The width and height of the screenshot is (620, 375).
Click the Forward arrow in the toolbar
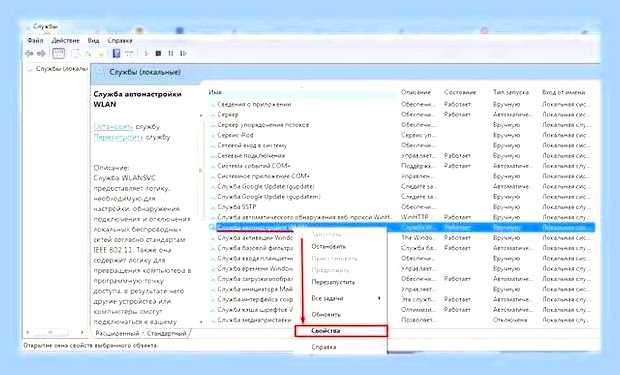(41, 53)
